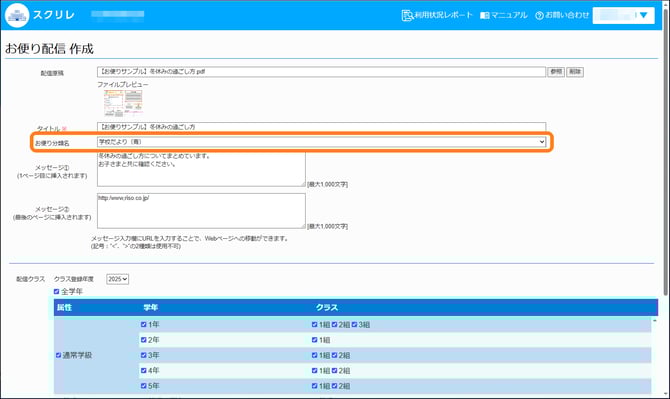The height and width of the screenshot is (399, 670).
Task: Click the メッセージ① text area
Action: click(x=201, y=169)
